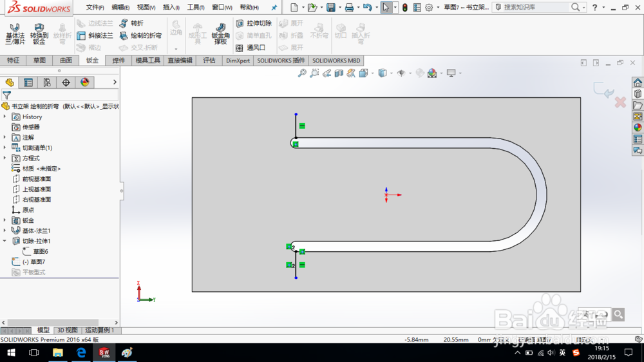Click the filter funnel icon
This screenshot has width=644, height=362.
point(6,95)
